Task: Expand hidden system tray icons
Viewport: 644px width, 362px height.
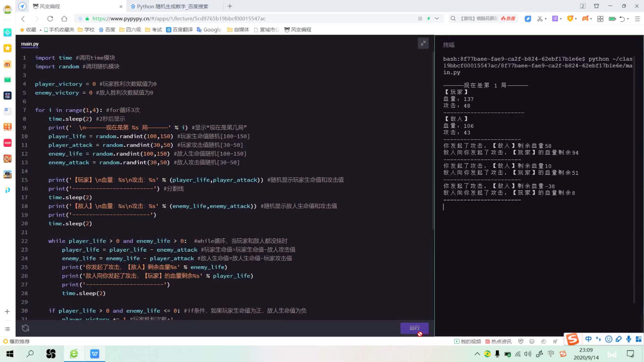Action: (477, 354)
